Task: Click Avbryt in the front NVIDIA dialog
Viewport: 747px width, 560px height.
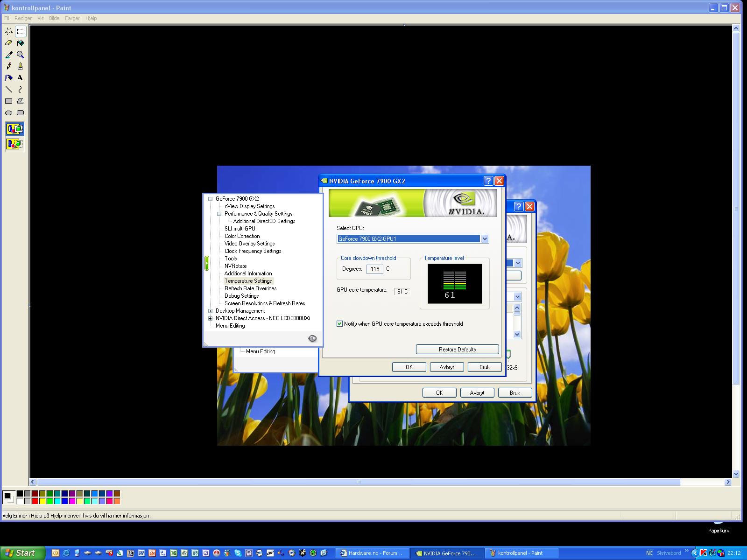Action: tap(447, 367)
